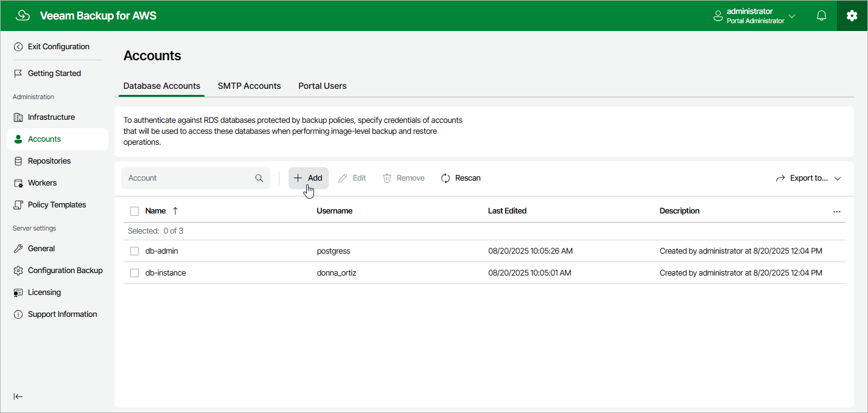The height and width of the screenshot is (413, 868).
Task: Click the General wrench icon
Action: (x=18, y=249)
